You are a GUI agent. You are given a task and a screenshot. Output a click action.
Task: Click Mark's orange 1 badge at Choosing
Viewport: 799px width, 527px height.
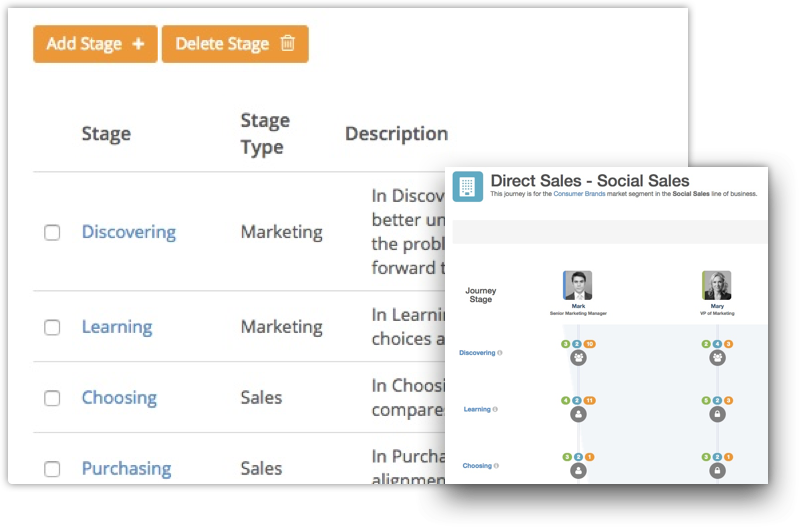(x=590, y=457)
